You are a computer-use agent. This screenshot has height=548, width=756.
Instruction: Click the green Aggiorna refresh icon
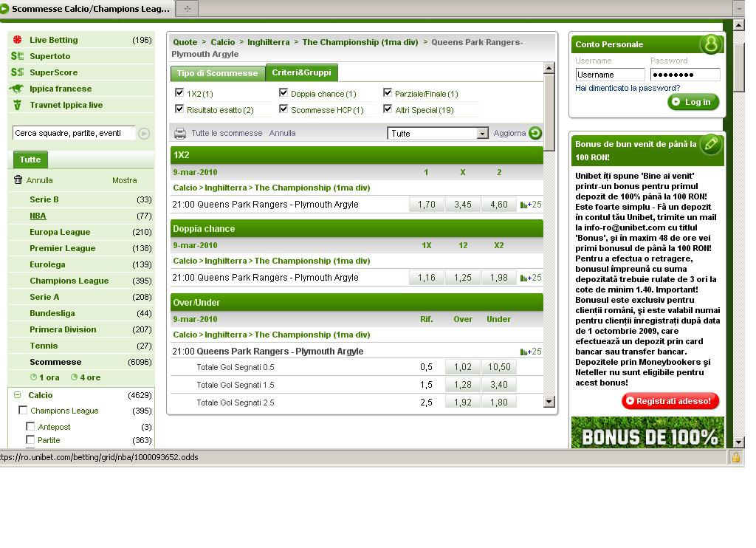tap(535, 133)
